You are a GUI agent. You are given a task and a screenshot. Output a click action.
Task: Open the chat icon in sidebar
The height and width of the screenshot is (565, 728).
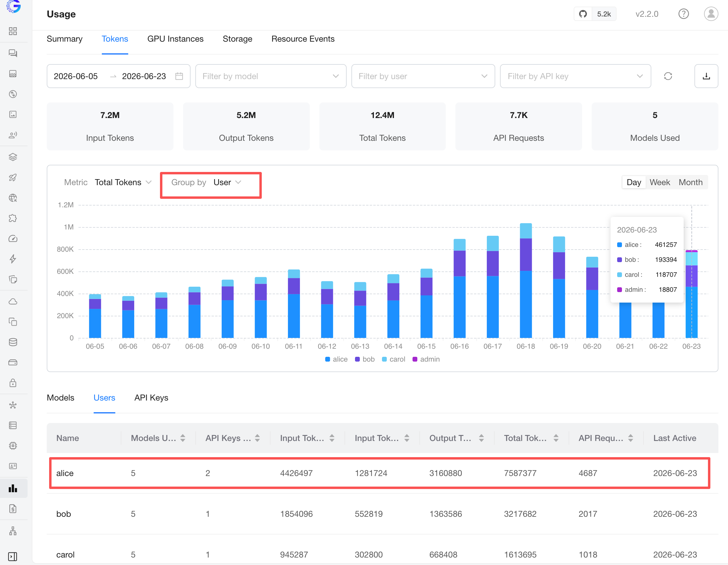coord(13,53)
